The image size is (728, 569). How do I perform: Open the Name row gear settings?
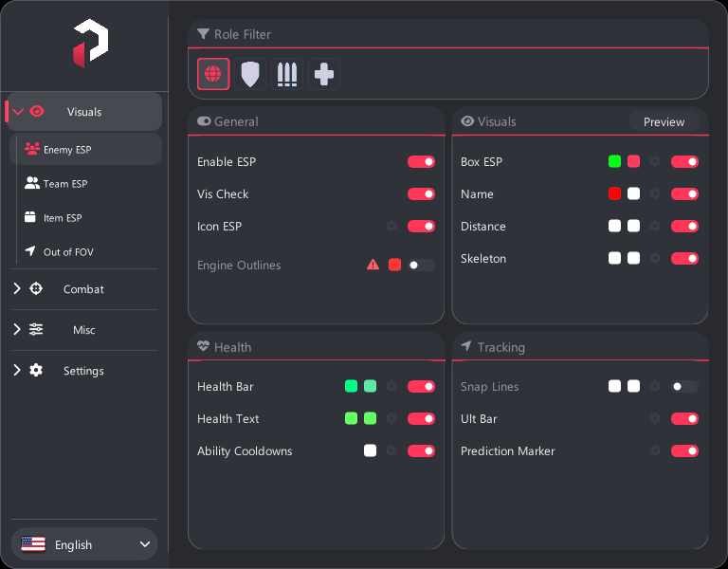pyautogui.click(x=655, y=193)
